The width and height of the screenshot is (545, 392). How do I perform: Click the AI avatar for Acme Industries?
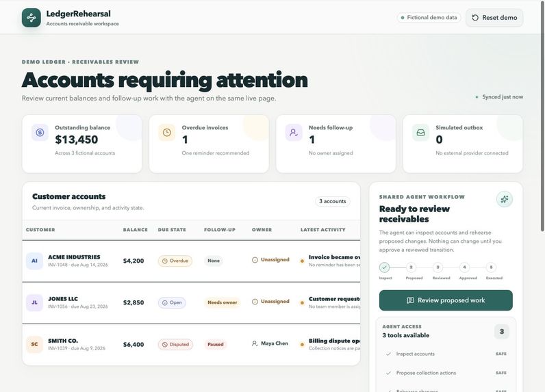point(34,261)
